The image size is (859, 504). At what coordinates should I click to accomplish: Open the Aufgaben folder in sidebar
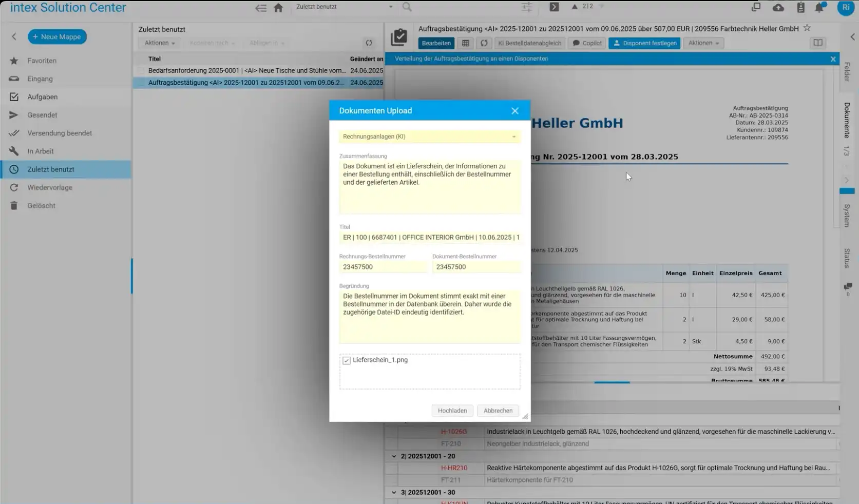click(x=42, y=97)
